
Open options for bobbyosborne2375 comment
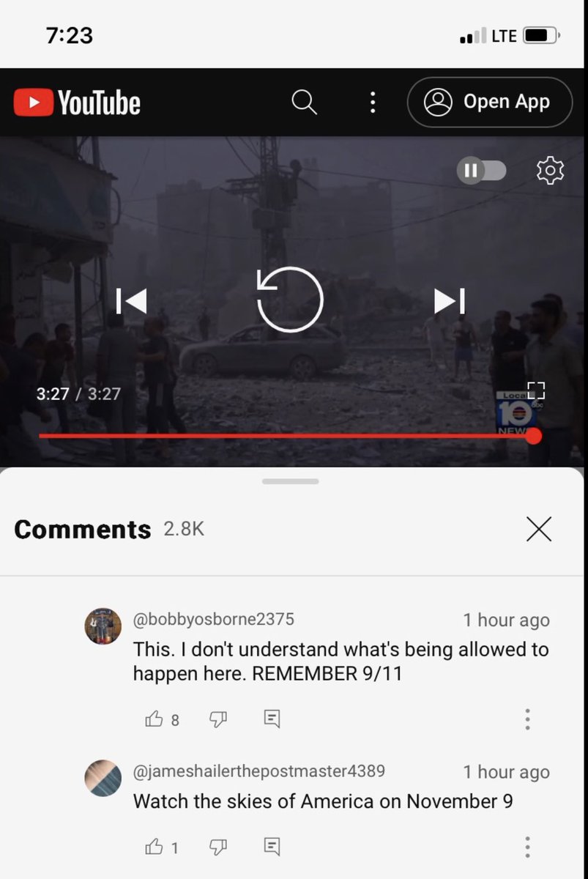click(x=527, y=719)
